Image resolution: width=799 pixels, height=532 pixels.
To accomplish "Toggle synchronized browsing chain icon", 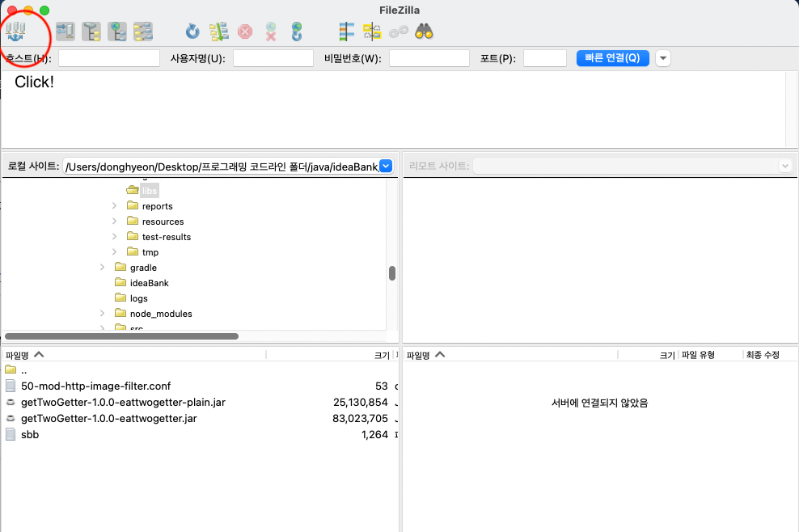I will coord(399,32).
